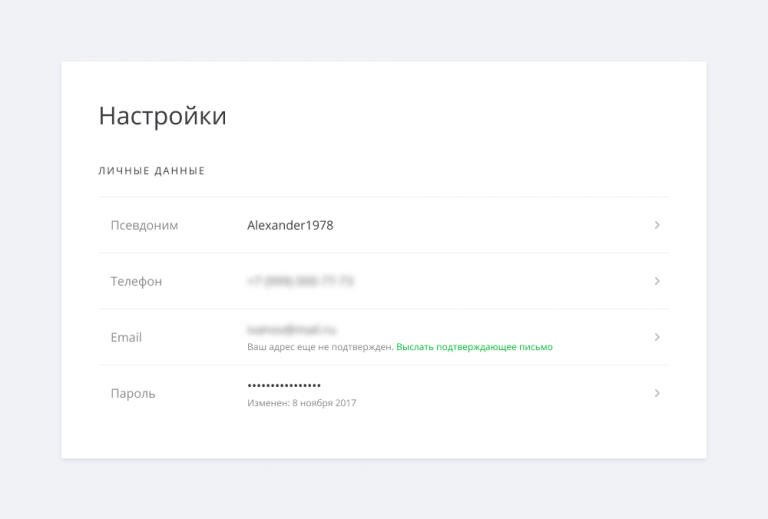Expand the Псевдоним row chevron

click(x=657, y=225)
